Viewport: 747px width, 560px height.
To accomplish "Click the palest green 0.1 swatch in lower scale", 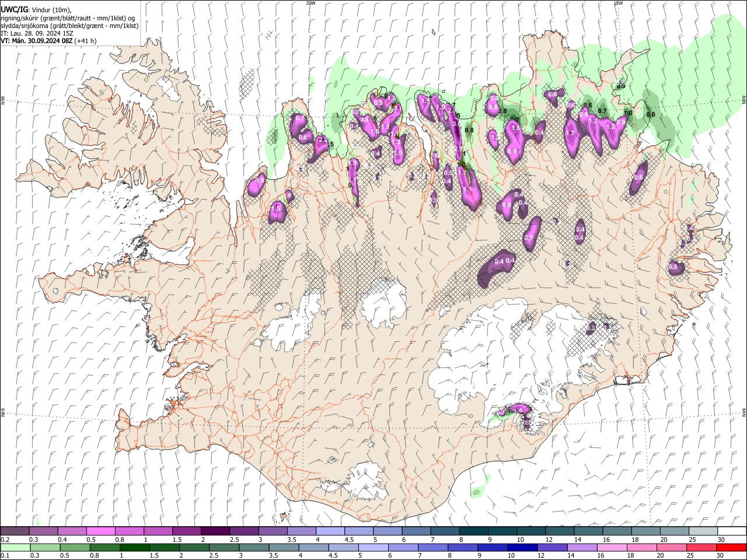I will click(15, 547).
